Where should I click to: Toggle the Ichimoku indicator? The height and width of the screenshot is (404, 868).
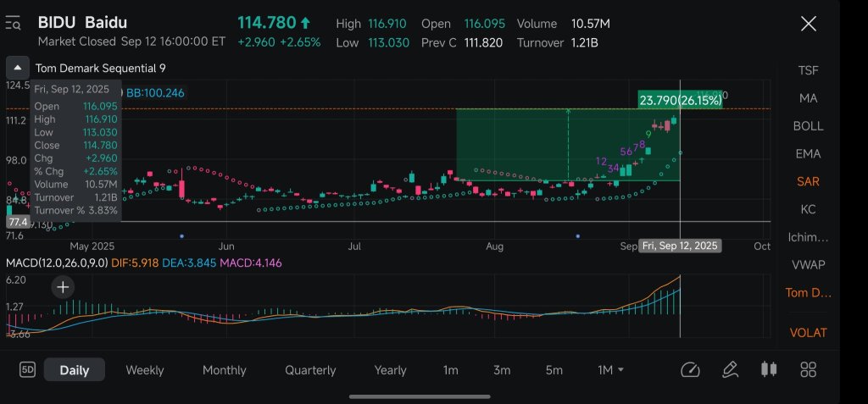(808, 237)
